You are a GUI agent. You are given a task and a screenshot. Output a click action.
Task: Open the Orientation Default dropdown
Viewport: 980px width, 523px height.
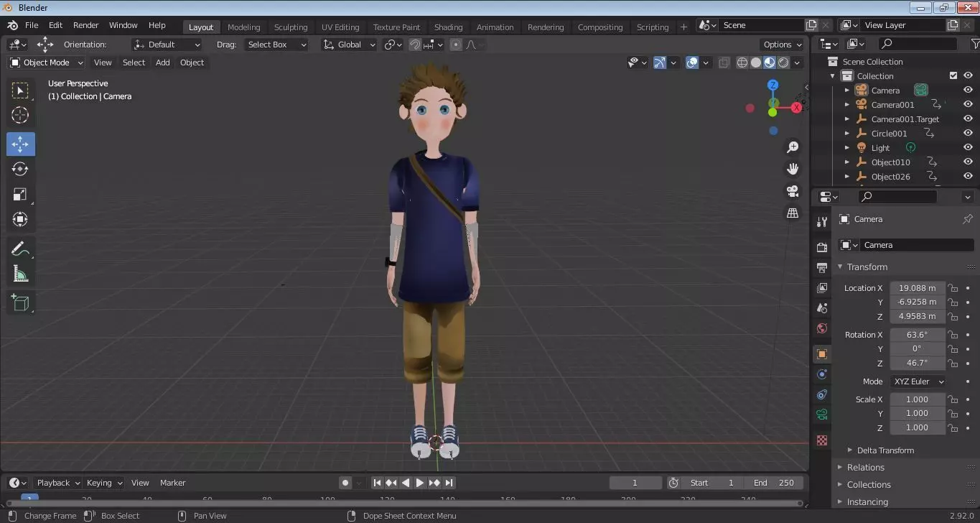click(x=167, y=45)
